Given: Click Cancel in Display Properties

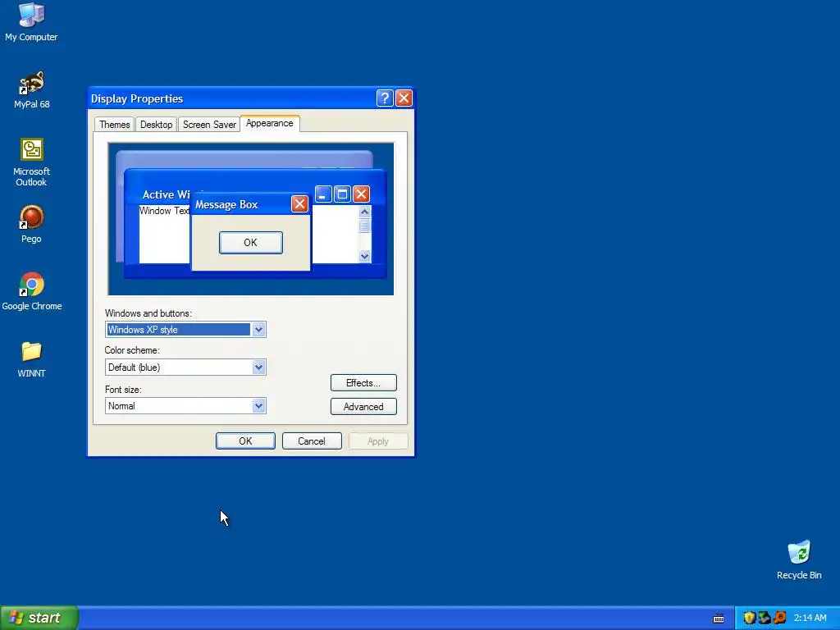Looking at the screenshot, I should (312, 441).
